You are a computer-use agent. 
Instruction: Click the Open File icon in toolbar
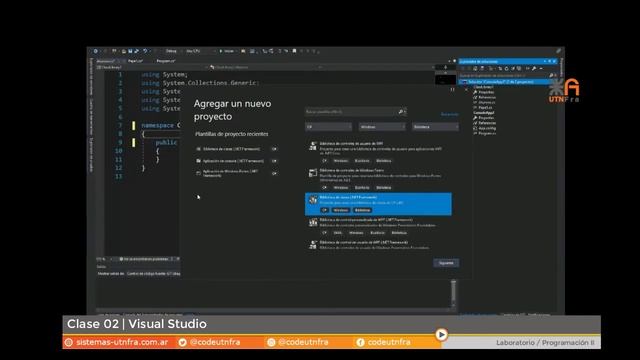coord(124,51)
